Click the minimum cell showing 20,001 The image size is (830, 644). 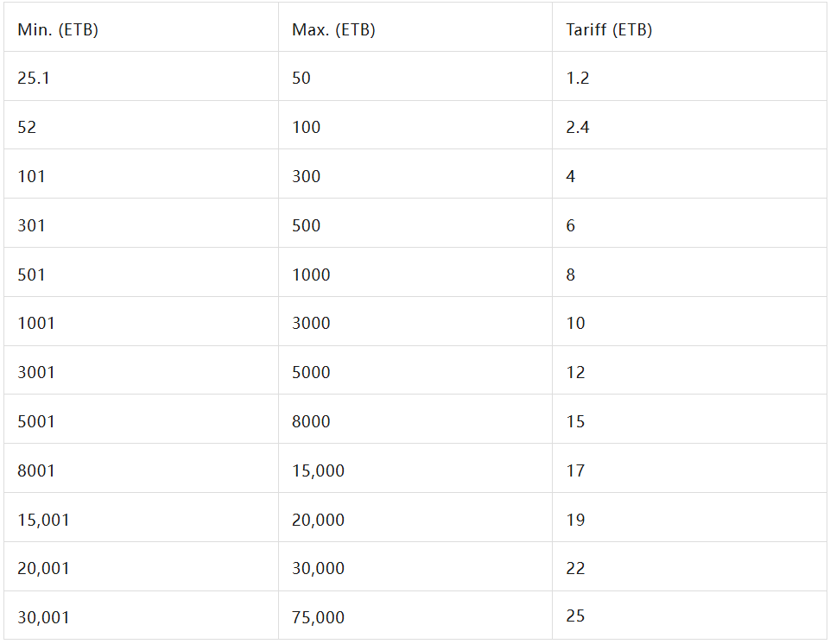pos(43,568)
